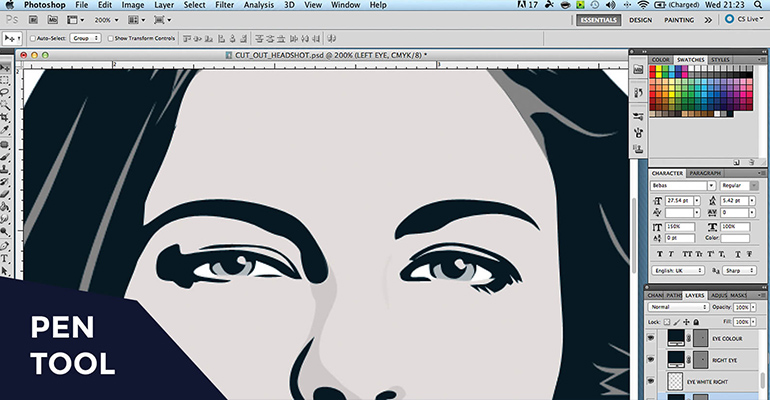Hide the RIGHT EYE layer
The image size is (770, 400).
point(651,360)
